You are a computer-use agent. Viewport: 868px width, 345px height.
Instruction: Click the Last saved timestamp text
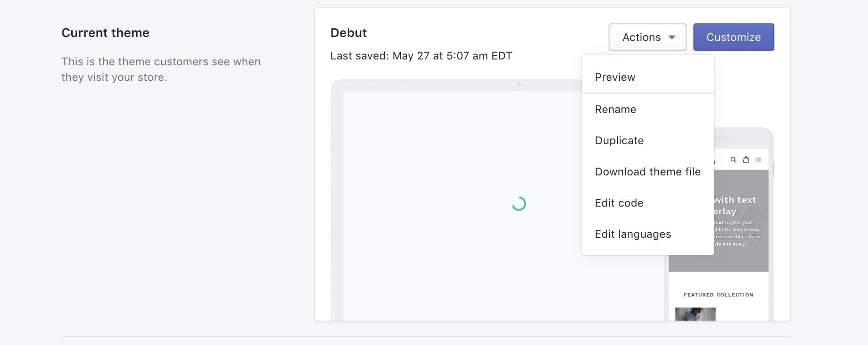pyautogui.click(x=421, y=56)
